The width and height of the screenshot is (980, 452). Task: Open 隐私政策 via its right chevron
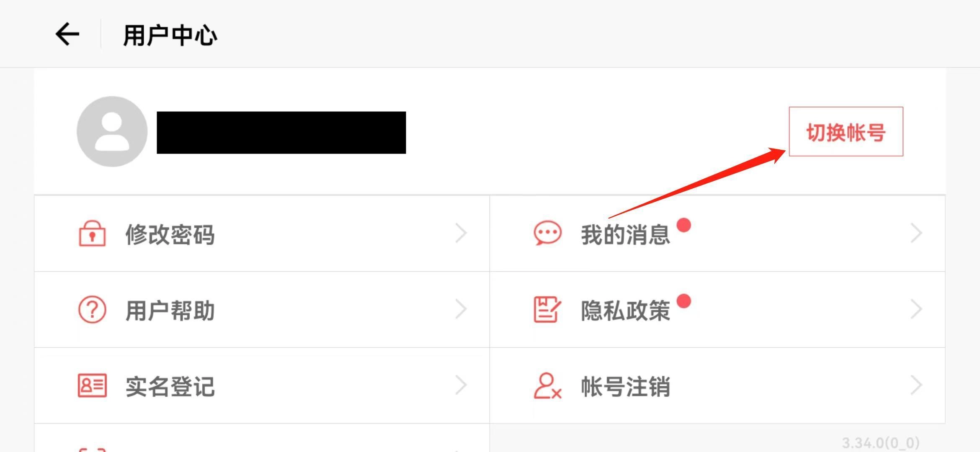[916, 309]
